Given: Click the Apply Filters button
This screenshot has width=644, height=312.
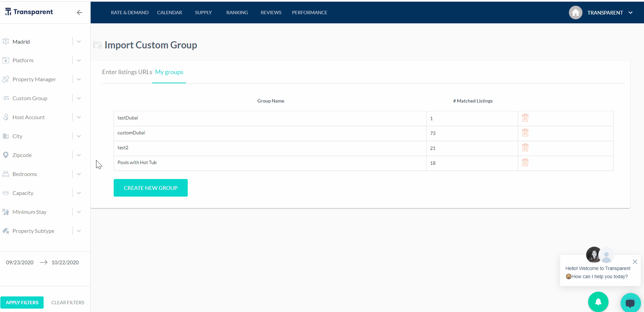Looking at the screenshot, I should (22, 303).
